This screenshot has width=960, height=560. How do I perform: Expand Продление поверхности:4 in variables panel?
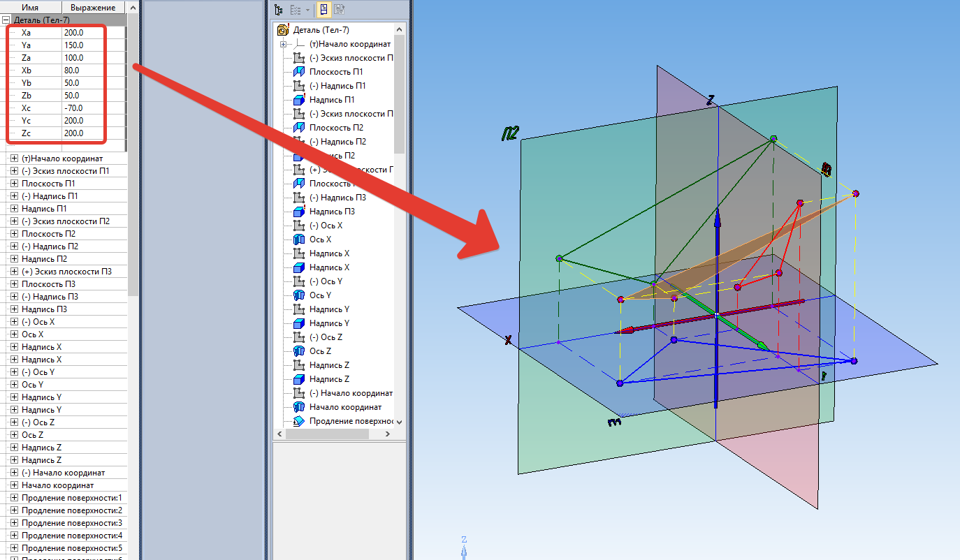click(15, 536)
